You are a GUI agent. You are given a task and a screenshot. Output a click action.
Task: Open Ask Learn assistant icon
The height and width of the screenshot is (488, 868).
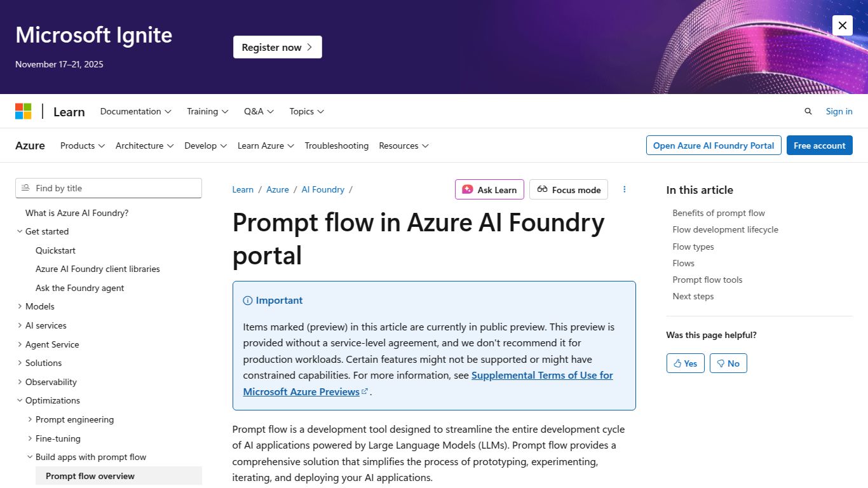468,189
